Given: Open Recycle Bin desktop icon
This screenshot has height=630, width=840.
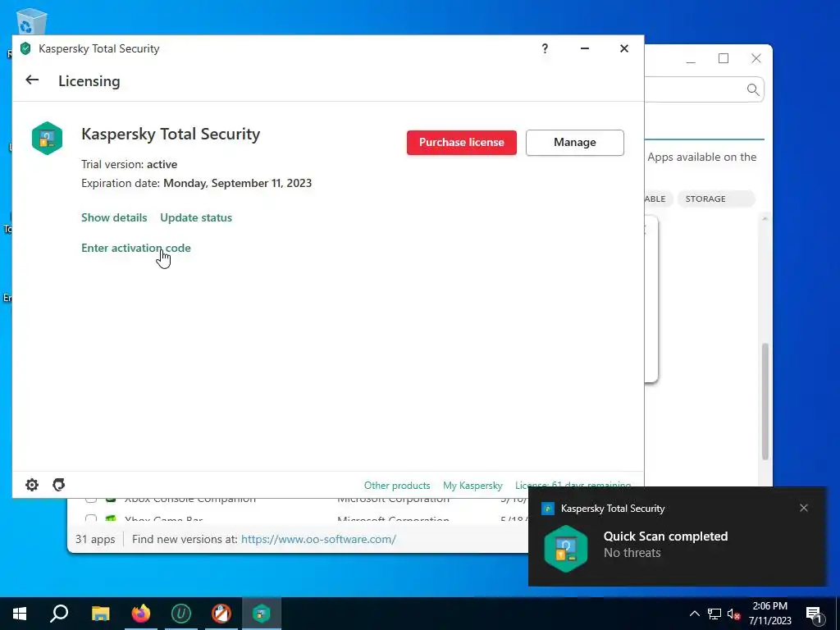Looking at the screenshot, I should (x=31, y=22).
